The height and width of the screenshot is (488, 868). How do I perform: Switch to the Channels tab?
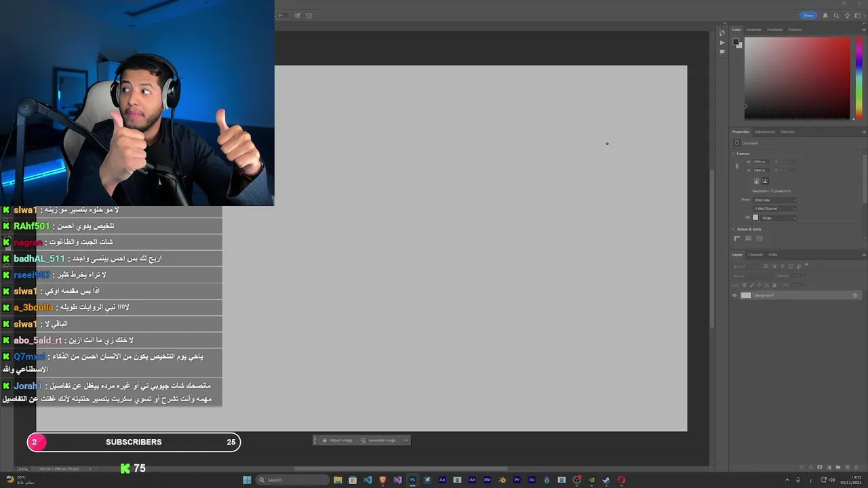pos(755,255)
